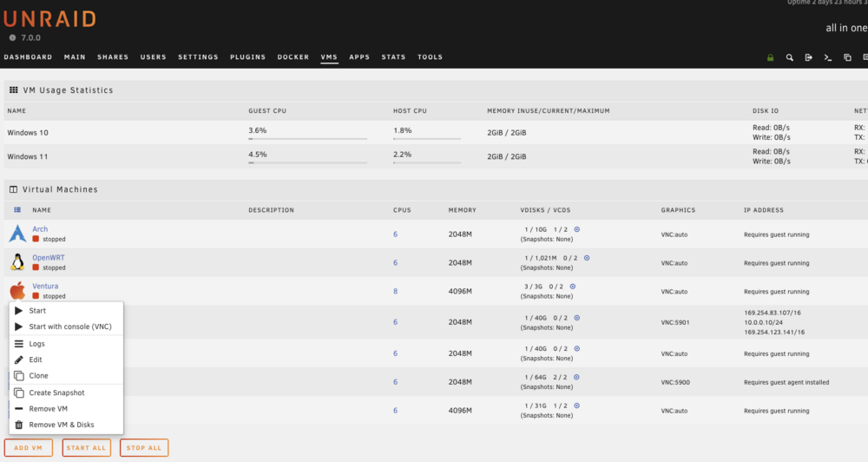The image size is (868, 462).
Task: Open the Ventura VM name link
Action: (45, 286)
